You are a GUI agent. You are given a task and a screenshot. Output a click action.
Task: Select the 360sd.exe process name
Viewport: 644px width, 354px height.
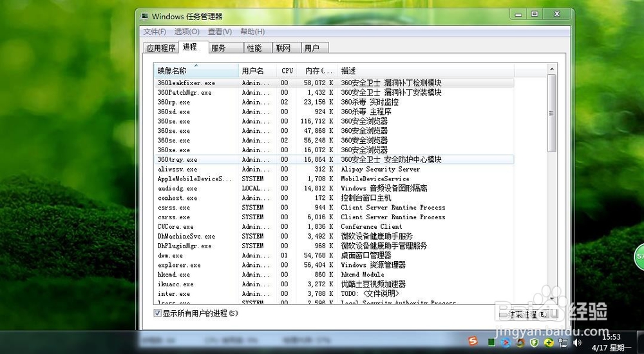coord(174,112)
